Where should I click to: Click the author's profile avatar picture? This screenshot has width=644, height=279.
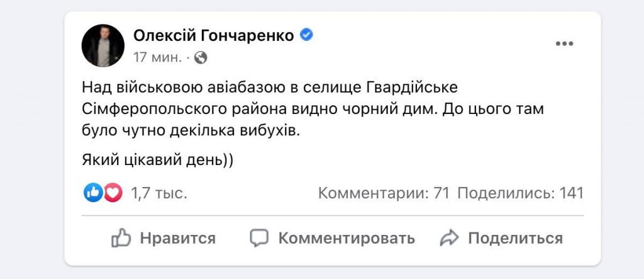(x=103, y=46)
